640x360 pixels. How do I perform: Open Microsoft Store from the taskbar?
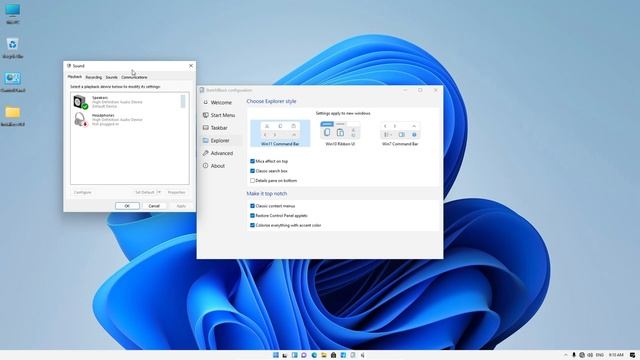point(333,355)
